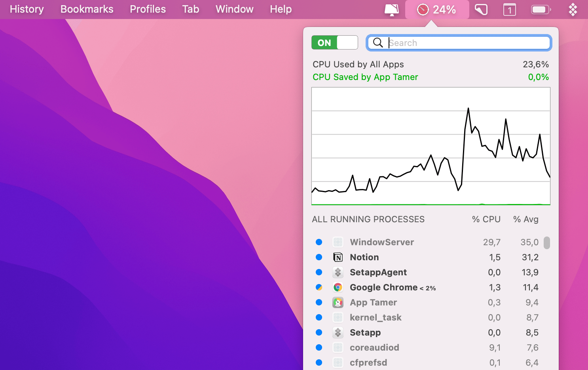Select the coreaudiod process name
This screenshot has height=370, width=588.
[x=374, y=347]
